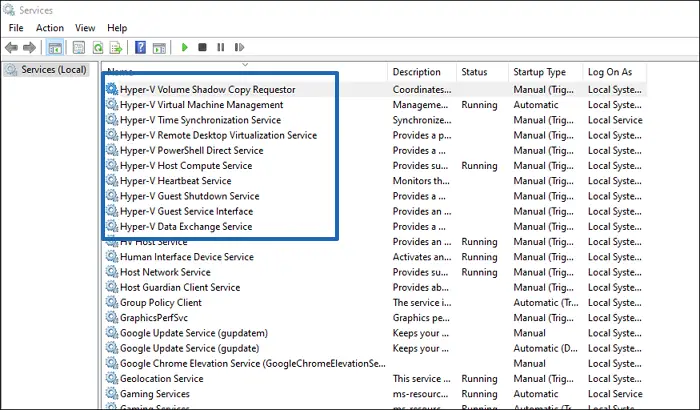Click gear icon of Host Network Service

[x=112, y=272]
